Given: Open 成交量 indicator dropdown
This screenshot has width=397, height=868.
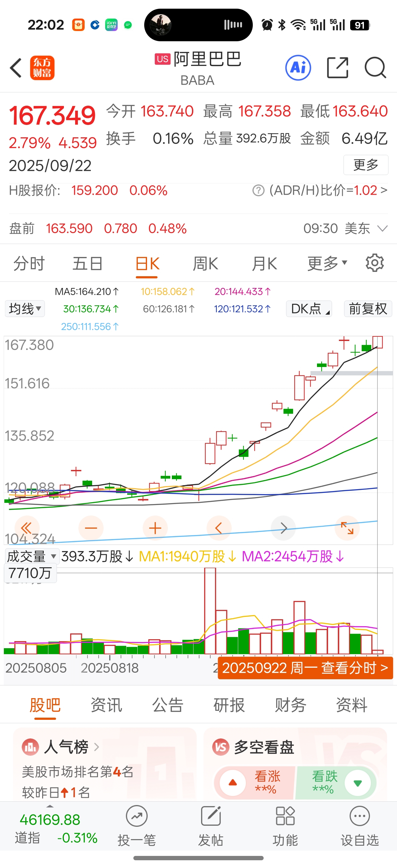Looking at the screenshot, I should coord(32,556).
